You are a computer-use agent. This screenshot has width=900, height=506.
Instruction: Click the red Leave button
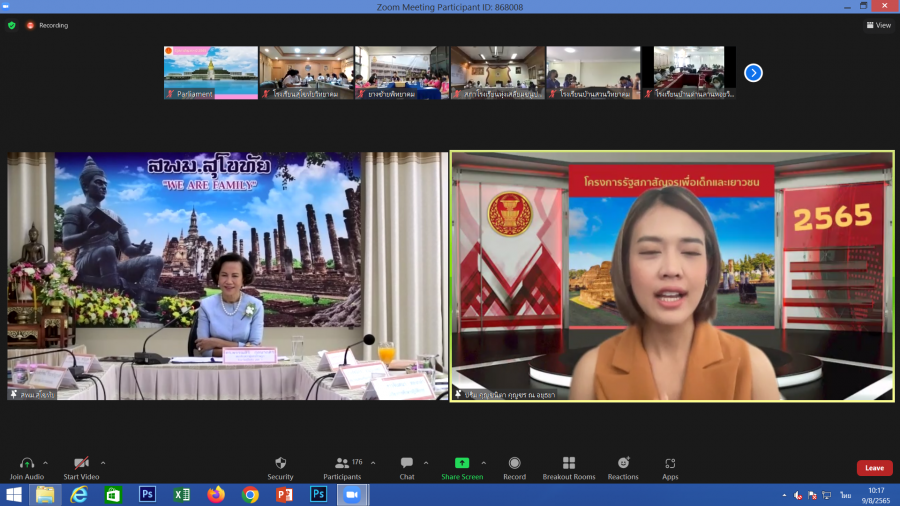click(x=874, y=468)
